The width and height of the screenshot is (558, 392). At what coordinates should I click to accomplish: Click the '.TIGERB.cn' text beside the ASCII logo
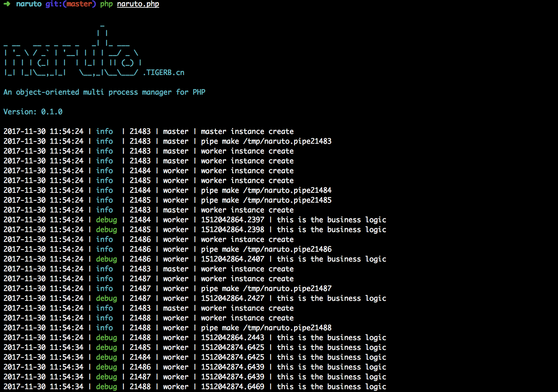(163, 73)
